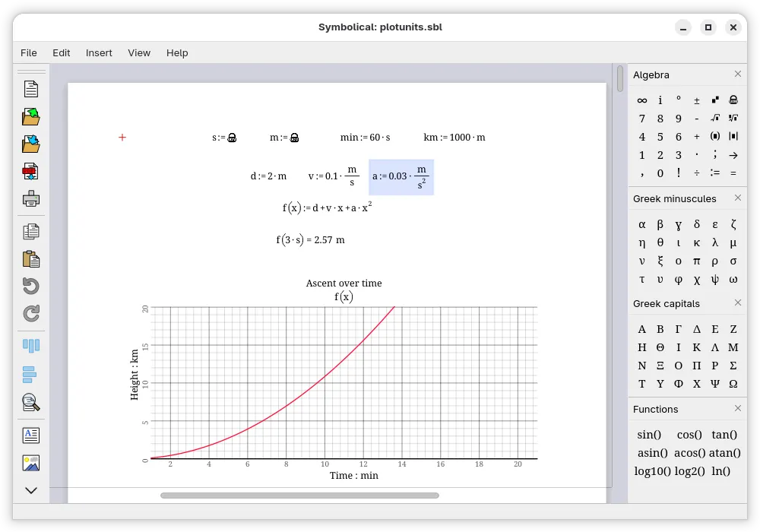
Task: Insert atan() function
Action: (x=724, y=453)
